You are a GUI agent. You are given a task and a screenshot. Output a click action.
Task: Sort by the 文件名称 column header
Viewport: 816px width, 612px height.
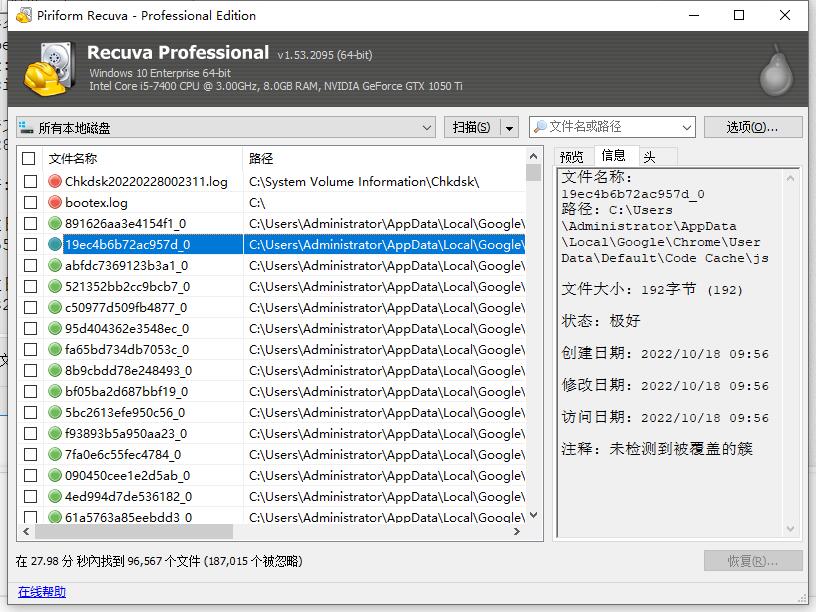tap(143, 158)
